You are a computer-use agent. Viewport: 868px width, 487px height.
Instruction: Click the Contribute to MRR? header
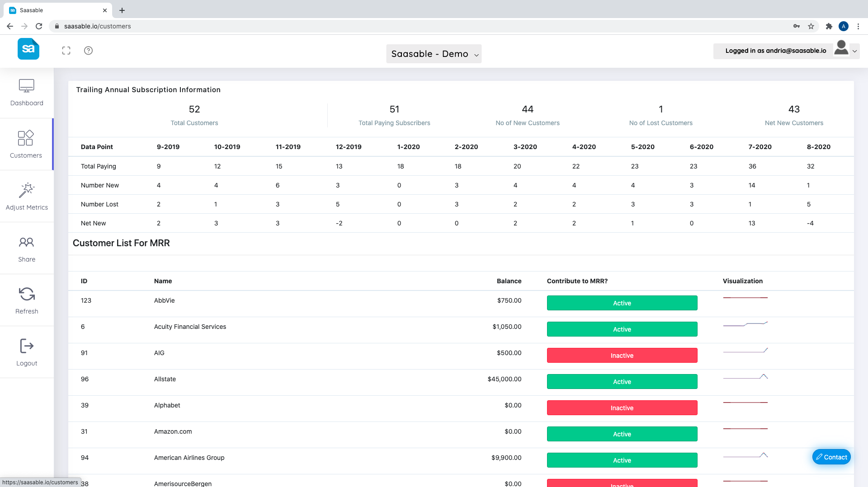tap(577, 281)
